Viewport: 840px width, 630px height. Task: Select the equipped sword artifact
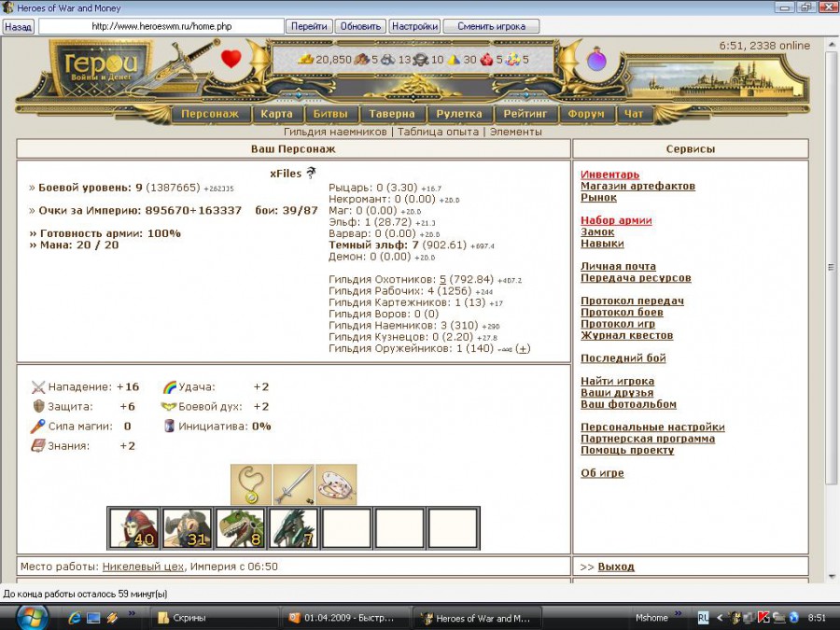point(293,485)
